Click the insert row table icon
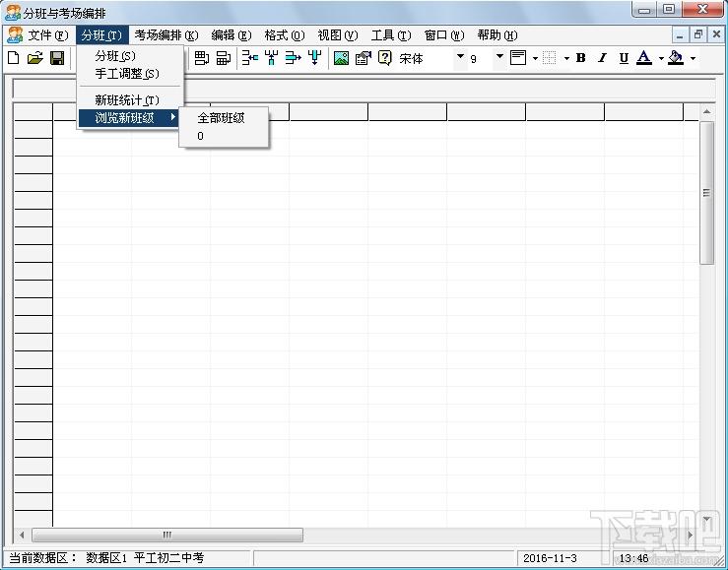The image size is (728, 570). tap(202, 58)
